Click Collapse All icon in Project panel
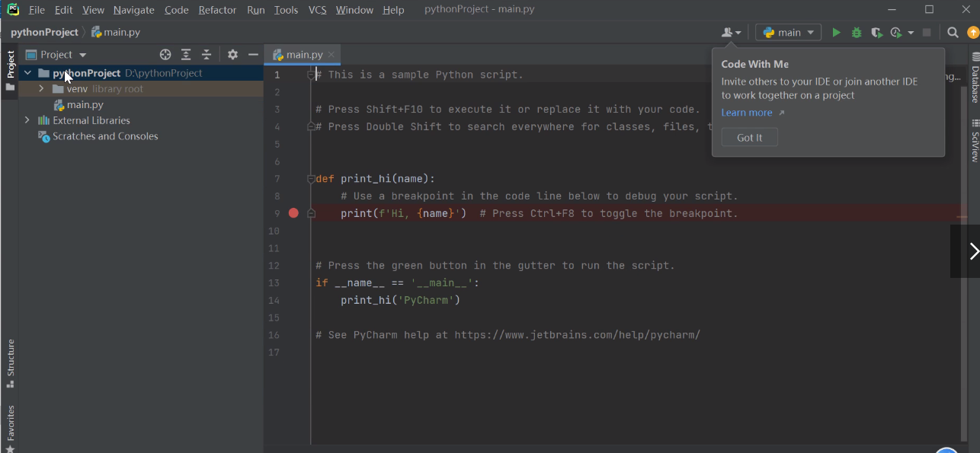Image resolution: width=980 pixels, height=453 pixels. click(207, 55)
